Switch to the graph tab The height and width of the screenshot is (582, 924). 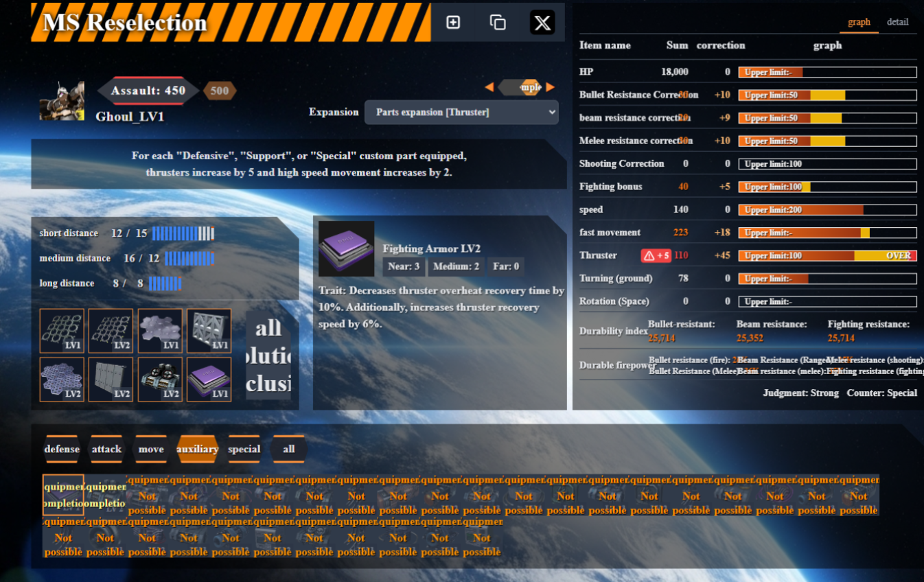[x=859, y=22]
